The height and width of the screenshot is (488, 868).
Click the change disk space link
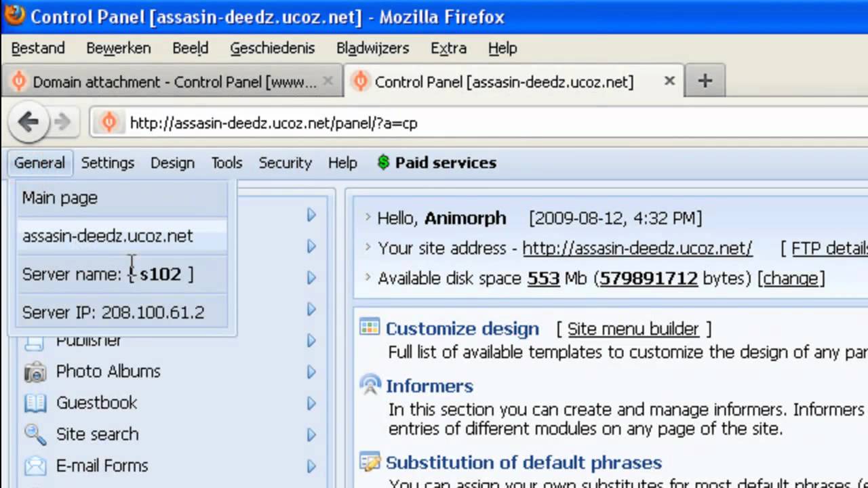[791, 278]
